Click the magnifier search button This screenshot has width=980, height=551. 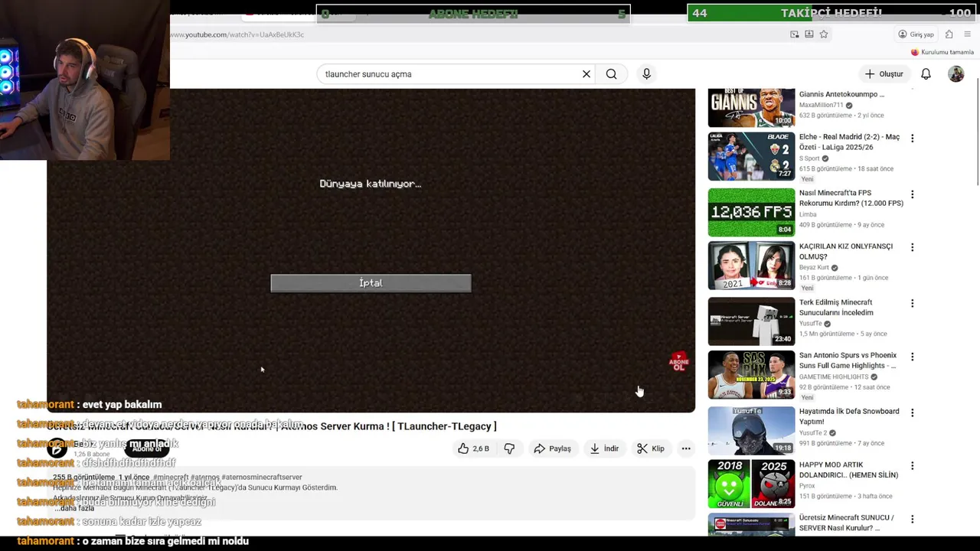(x=611, y=74)
